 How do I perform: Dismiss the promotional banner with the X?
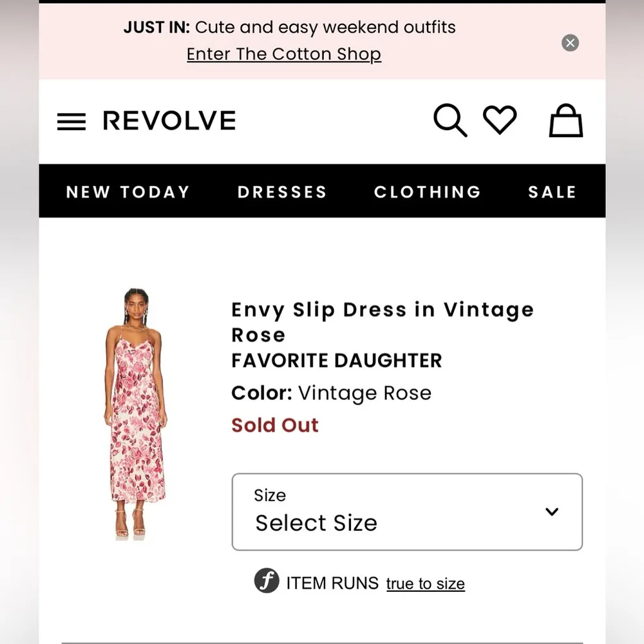pos(570,43)
